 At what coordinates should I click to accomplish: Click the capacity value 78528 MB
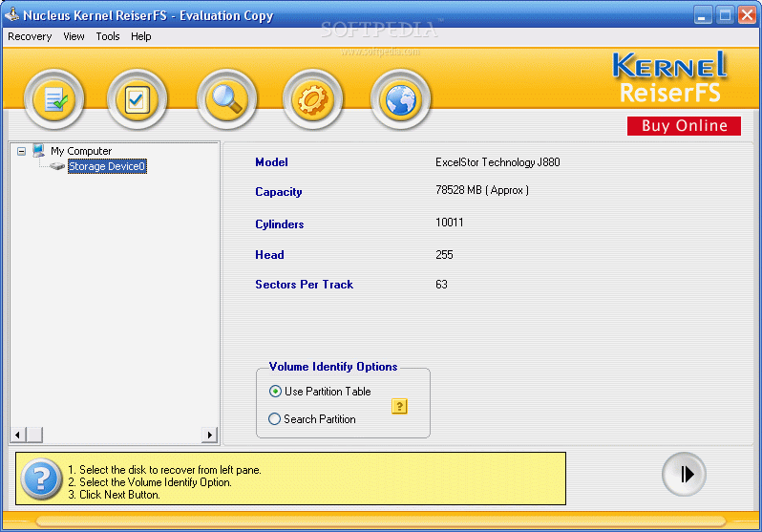[x=482, y=190]
